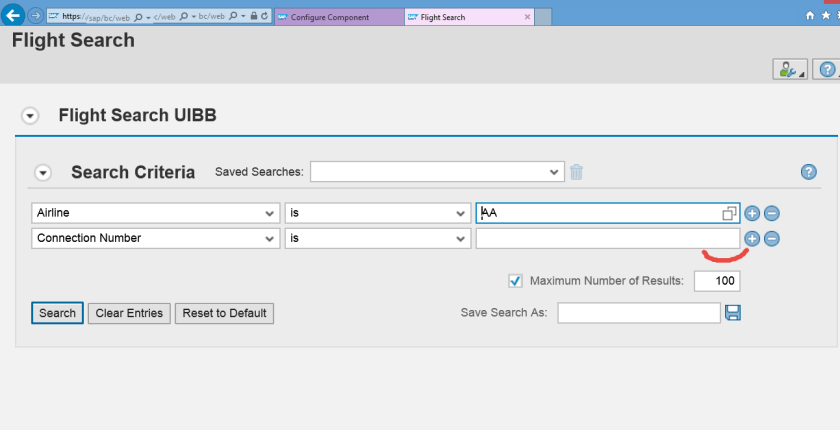840x430 pixels.
Task: Click the lock icon in address bar
Action: [253, 17]
